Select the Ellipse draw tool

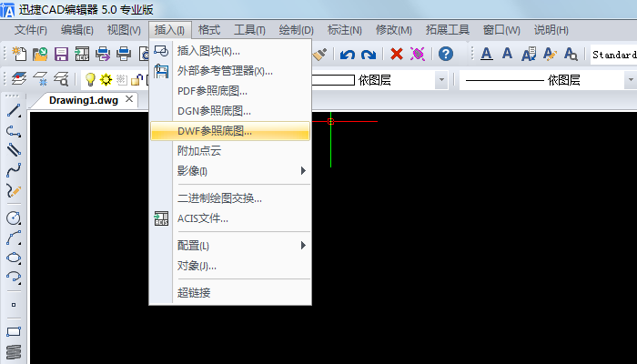pyautogui.click(x=14, y=258)
